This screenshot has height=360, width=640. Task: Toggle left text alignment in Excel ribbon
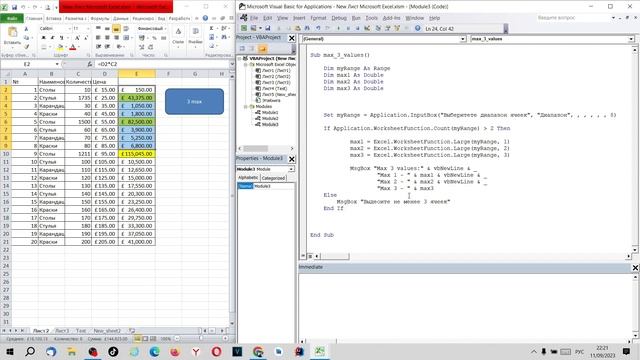tap(98, 38)
